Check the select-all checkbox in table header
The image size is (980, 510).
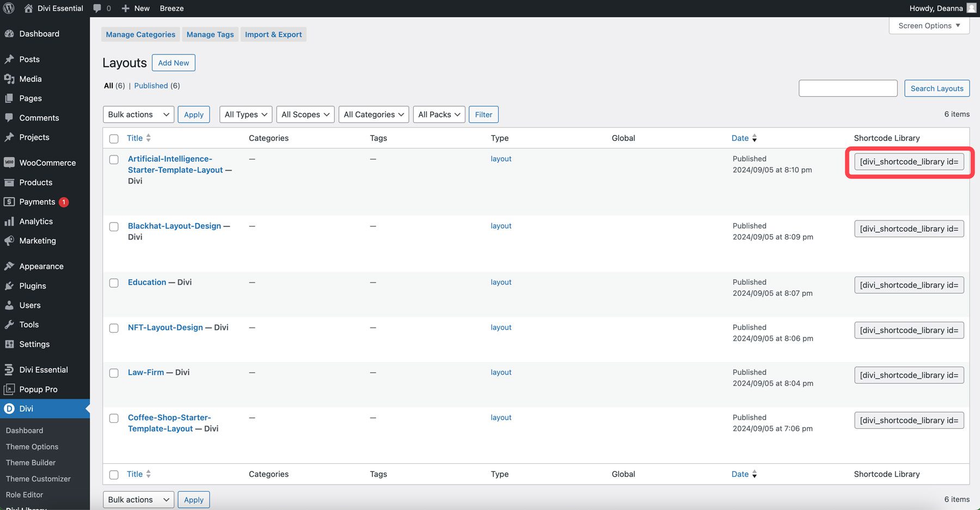click(114, 138)
